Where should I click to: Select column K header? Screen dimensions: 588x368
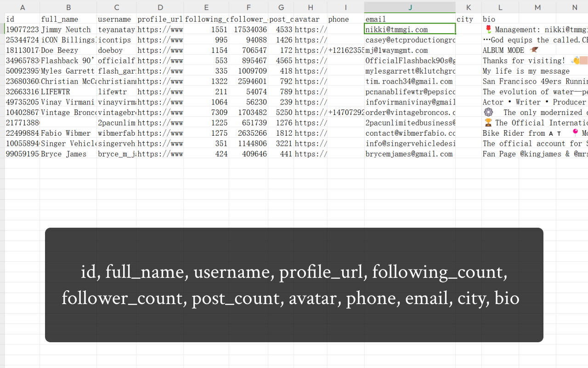(x=469, y=7)
